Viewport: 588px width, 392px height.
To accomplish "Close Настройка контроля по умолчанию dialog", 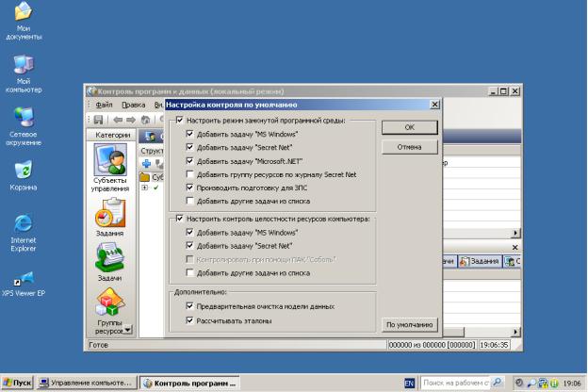I will point(434,105).
